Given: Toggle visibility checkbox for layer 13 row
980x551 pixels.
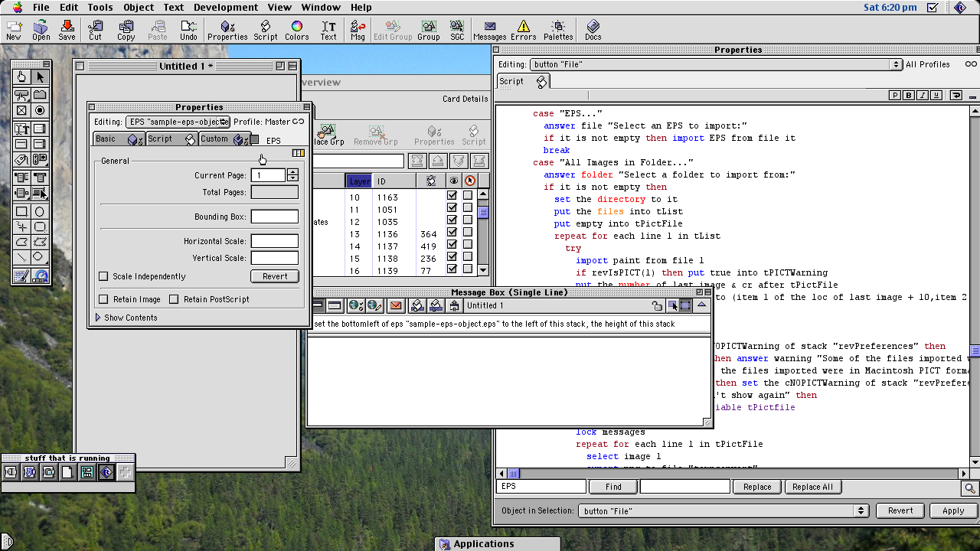Looking at the screenshot, I should pyautogui.click(x=452, y=233).
